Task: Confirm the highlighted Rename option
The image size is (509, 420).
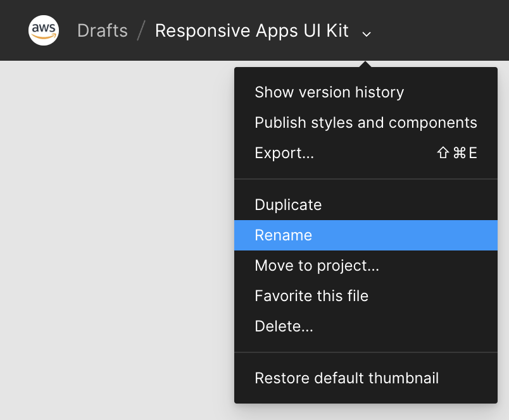Action: click(283, 235)
